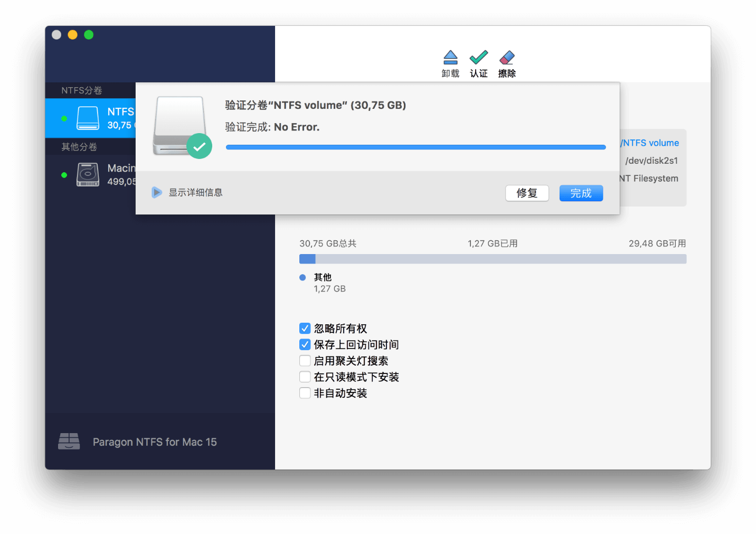This screenshot has width=756, height=534.
Task: Select the Macintosh hard disk icon
Action: point(88,174)
